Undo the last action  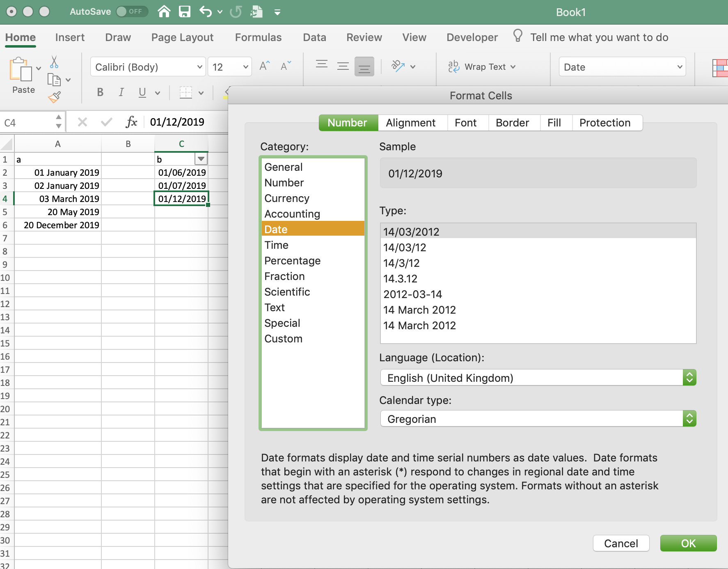206,11
